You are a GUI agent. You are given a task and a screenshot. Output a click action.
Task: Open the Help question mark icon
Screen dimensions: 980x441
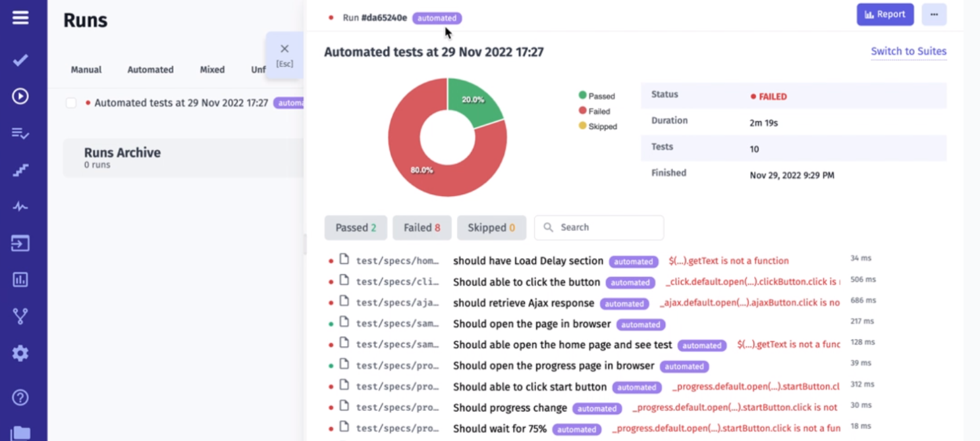coord(20,397)
